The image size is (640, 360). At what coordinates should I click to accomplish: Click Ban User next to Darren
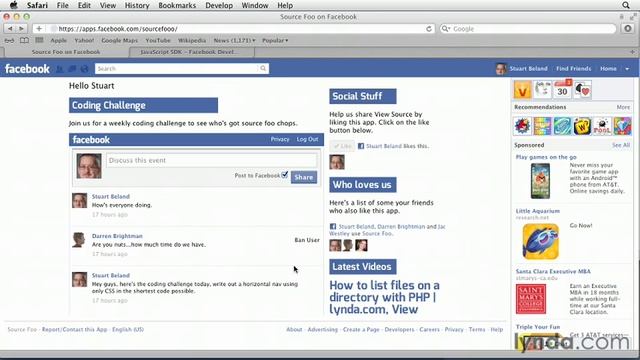coord(307,240)
